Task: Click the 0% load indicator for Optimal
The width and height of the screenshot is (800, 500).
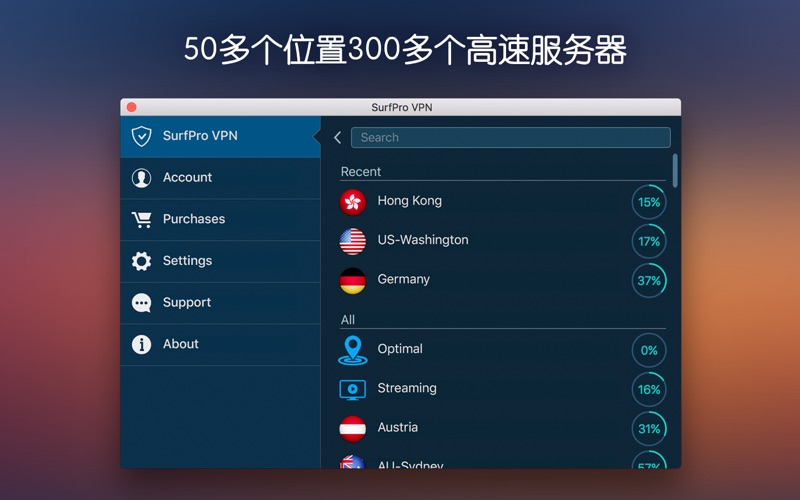Action: click(x=649, y=351)
